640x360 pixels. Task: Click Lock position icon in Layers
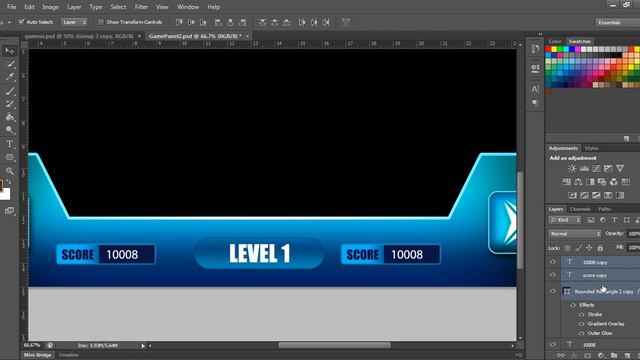coord(589,248)
